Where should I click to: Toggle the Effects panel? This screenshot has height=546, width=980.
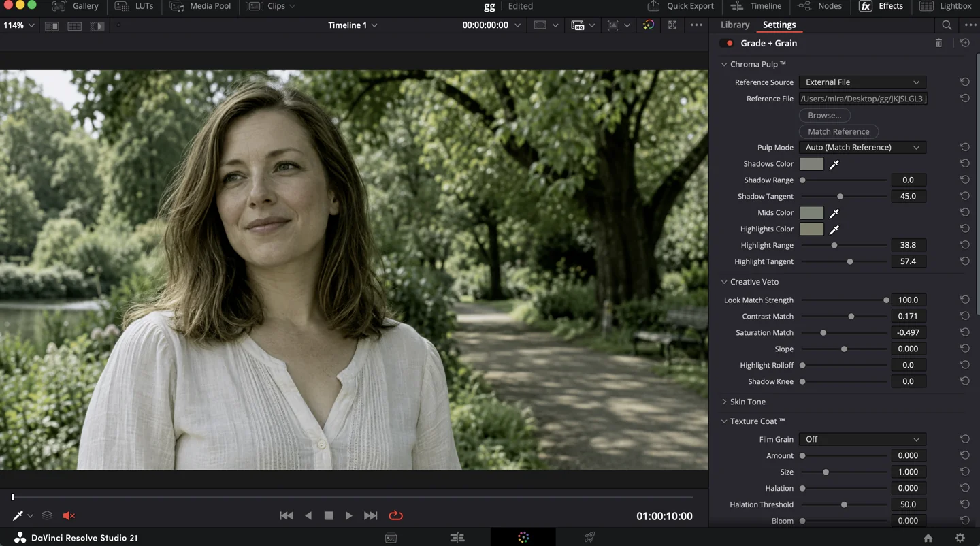[881, 6]
